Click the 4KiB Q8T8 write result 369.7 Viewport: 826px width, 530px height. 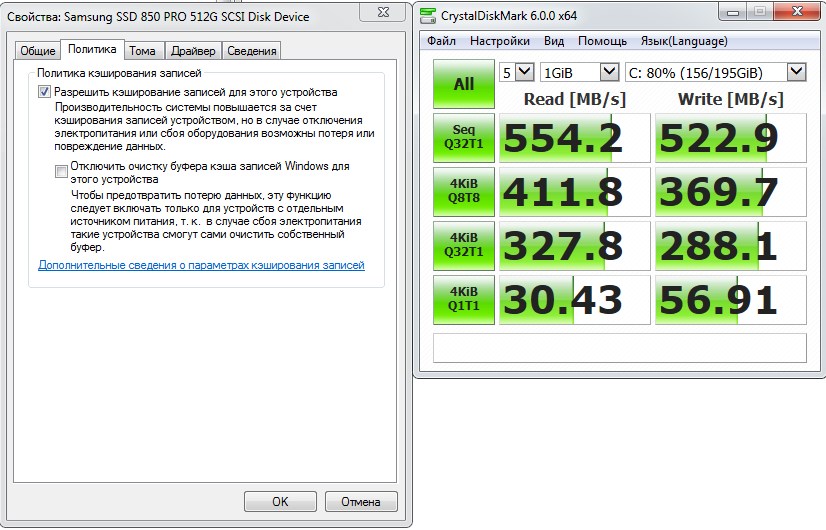(x=731, y=192)
